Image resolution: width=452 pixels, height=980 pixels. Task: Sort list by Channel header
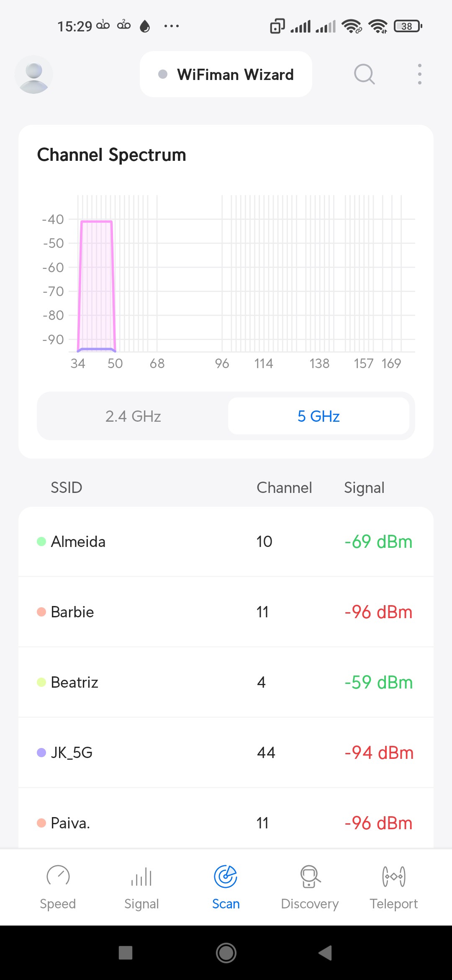284,487
